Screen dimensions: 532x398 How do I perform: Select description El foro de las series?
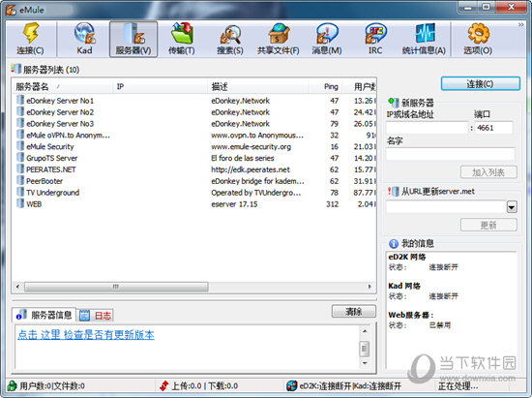pyautogui.click(x=243, y=158)
